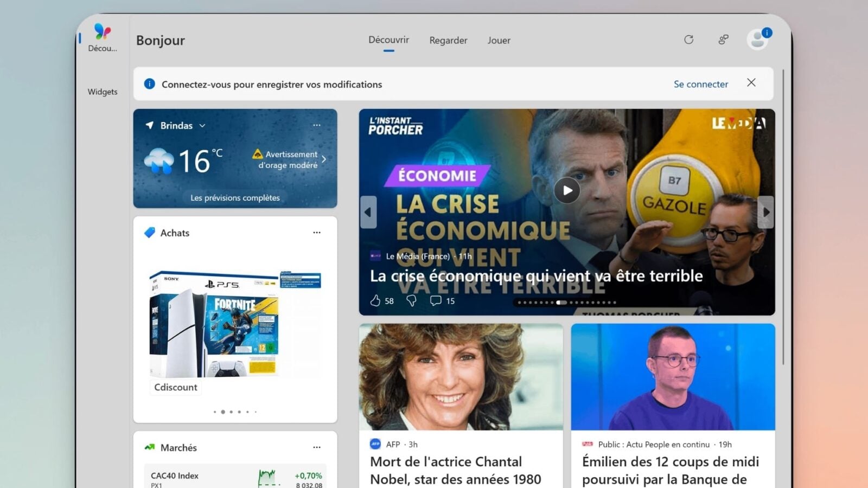Open weather widget more options
Image resolution: width=868 pixels, height=488 pixels.
317,125
